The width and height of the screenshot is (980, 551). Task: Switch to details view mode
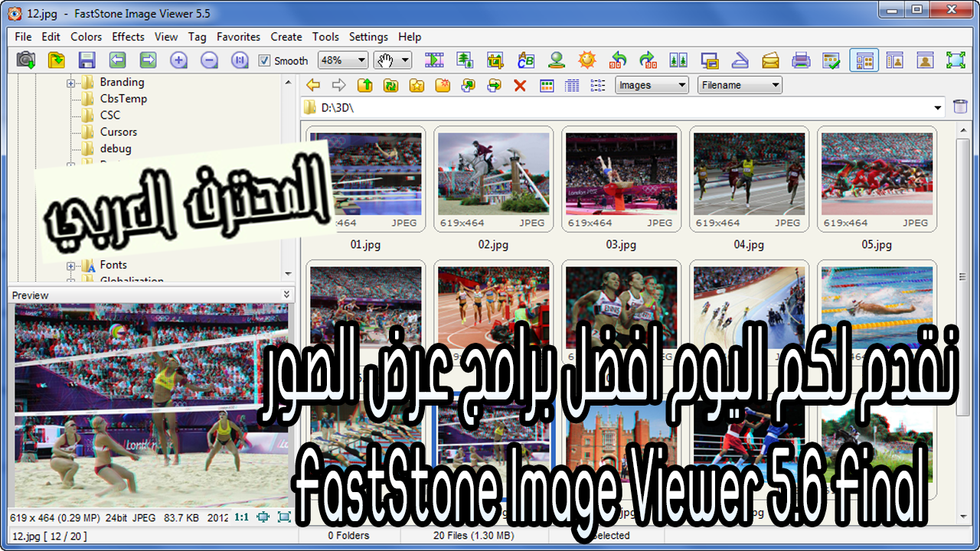pos(572,85)
